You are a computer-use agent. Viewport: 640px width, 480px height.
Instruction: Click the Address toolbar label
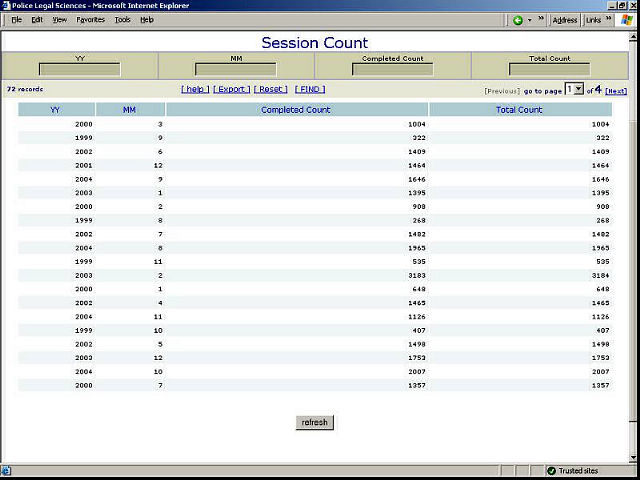pos(565,20)
